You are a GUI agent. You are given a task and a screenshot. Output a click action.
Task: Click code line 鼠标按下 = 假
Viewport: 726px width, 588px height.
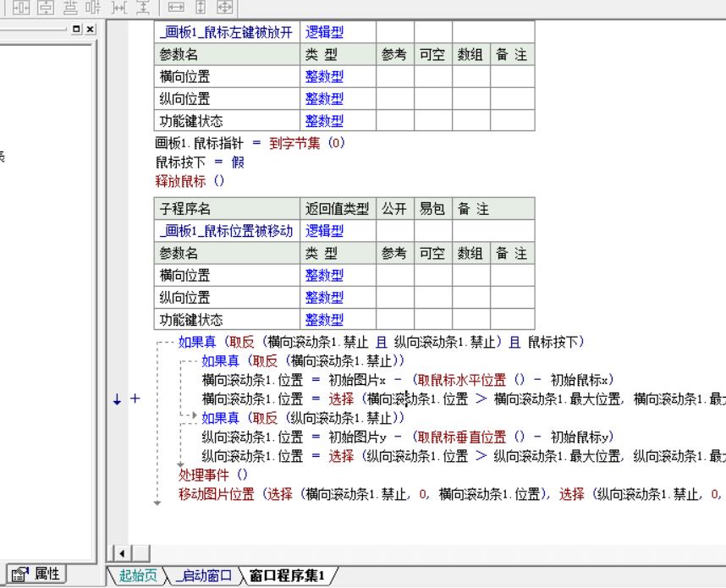click(200, 162)
